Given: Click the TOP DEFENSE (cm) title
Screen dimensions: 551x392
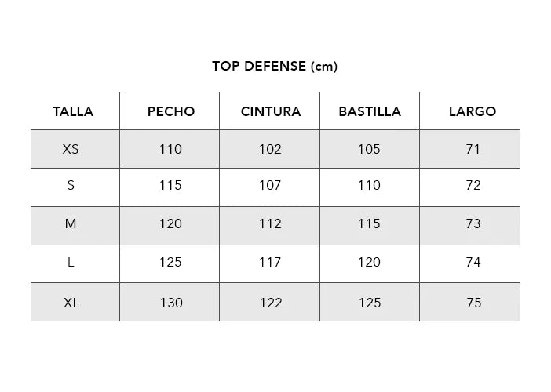Looking at the screenshot, I should pyautogui.click(x=274, y=66).
